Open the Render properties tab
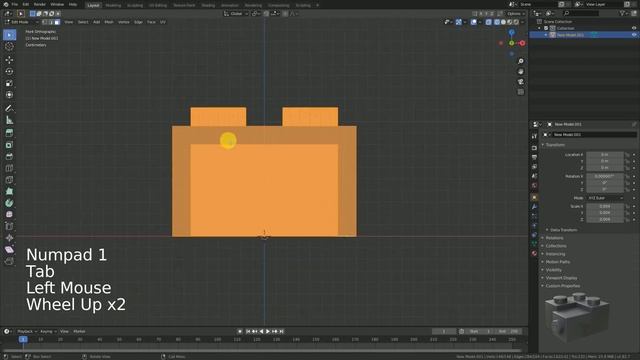This screenshot has height=360, width=640. tap(534, 148)
